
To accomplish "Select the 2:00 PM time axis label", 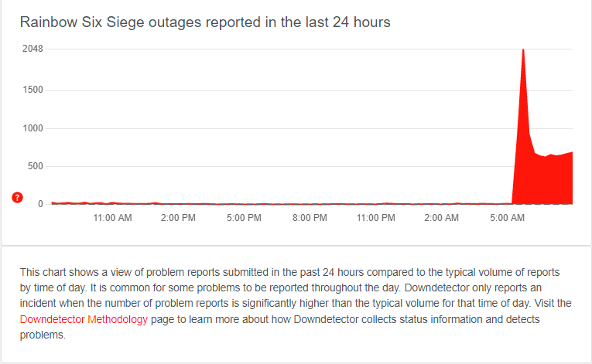I will click(x=178, y=218).
